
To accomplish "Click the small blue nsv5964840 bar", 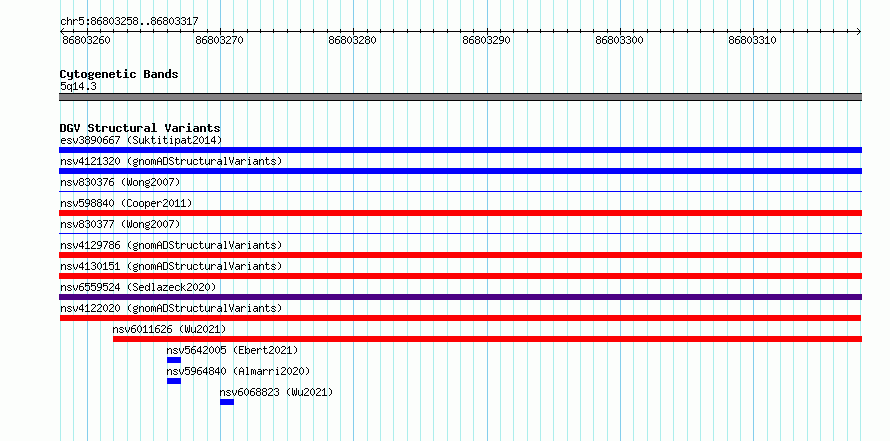I will (x=174, y=381).
